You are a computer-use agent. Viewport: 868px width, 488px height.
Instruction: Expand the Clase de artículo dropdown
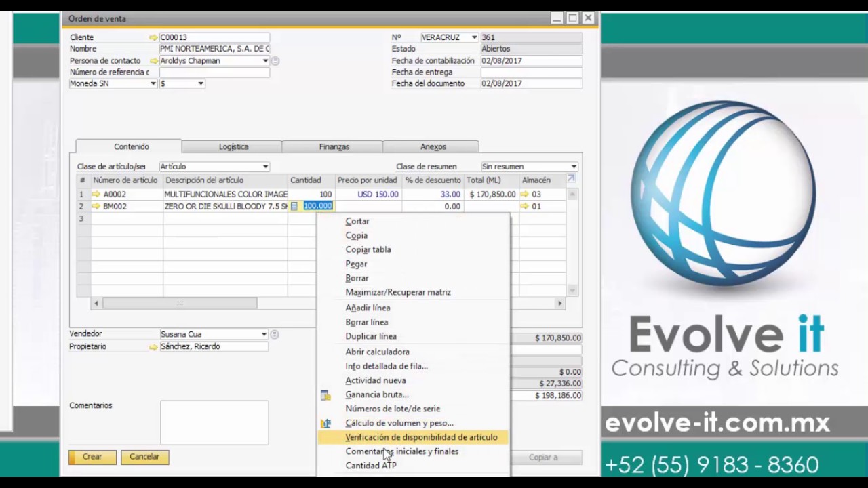click(265, 167)
